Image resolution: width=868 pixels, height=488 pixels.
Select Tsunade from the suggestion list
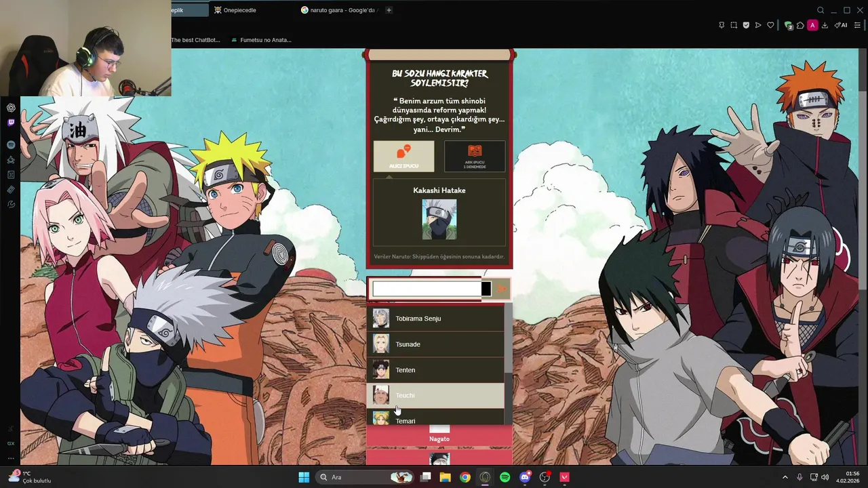pyautogui.click(x=435, y=344)
